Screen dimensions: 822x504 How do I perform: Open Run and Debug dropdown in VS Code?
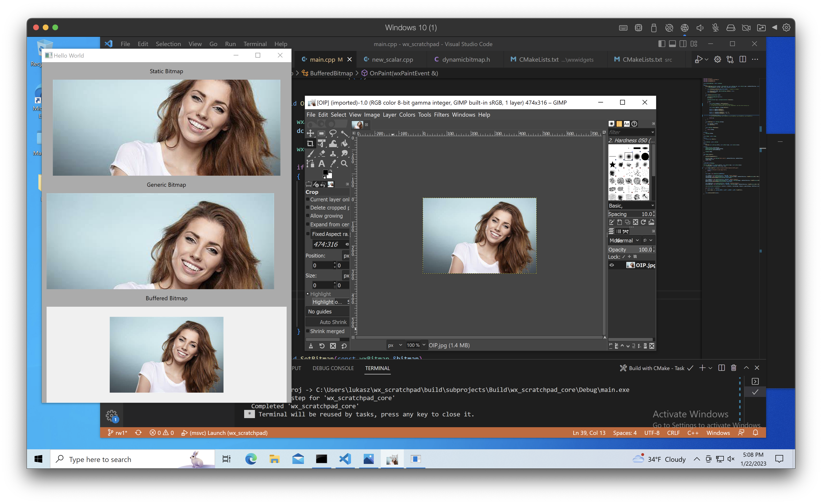click(707, 59)
